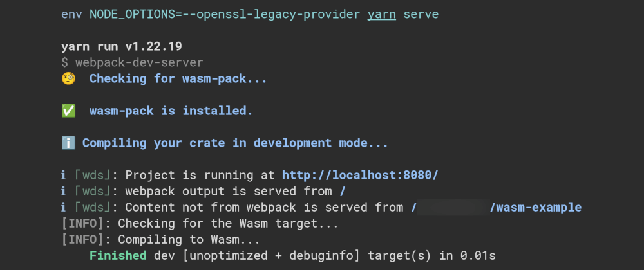Click the monocle face emoji icon
The image size is (644, 270).
pyautogui.click(x=68, y=78)
